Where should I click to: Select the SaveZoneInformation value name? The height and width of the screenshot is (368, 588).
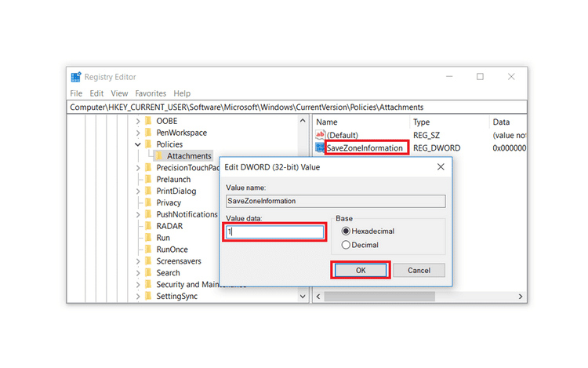(x=365, y=148)
